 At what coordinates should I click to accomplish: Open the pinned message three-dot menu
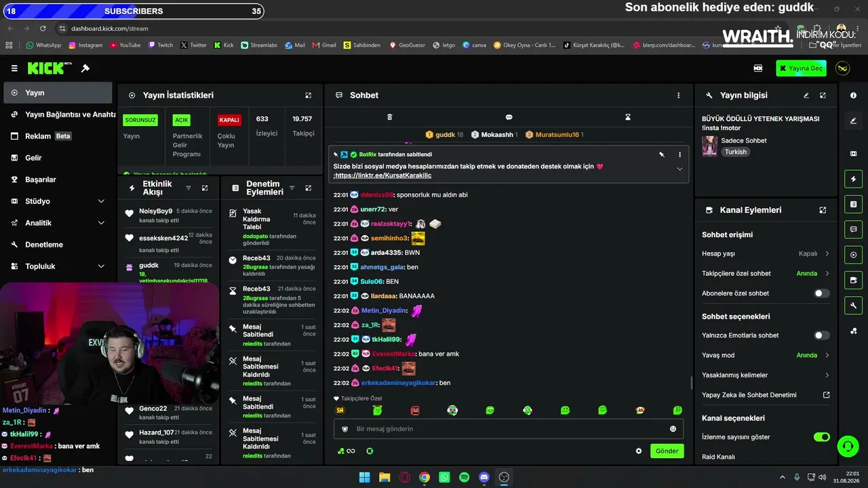tap(679, 155)
